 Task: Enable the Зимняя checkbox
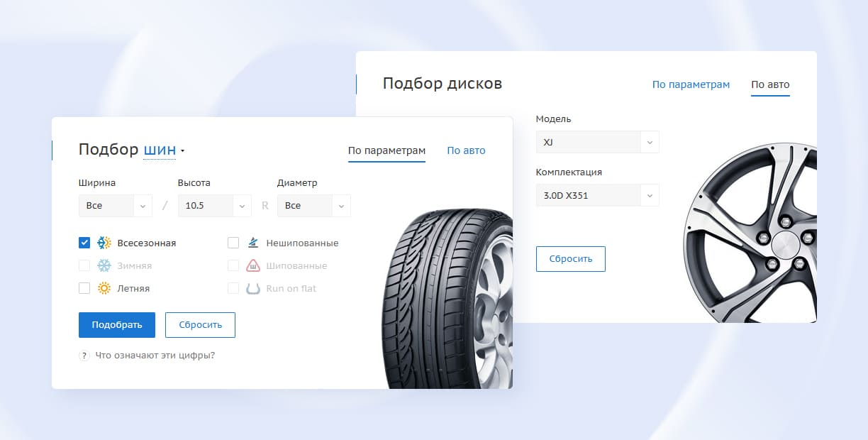[84, 265]
